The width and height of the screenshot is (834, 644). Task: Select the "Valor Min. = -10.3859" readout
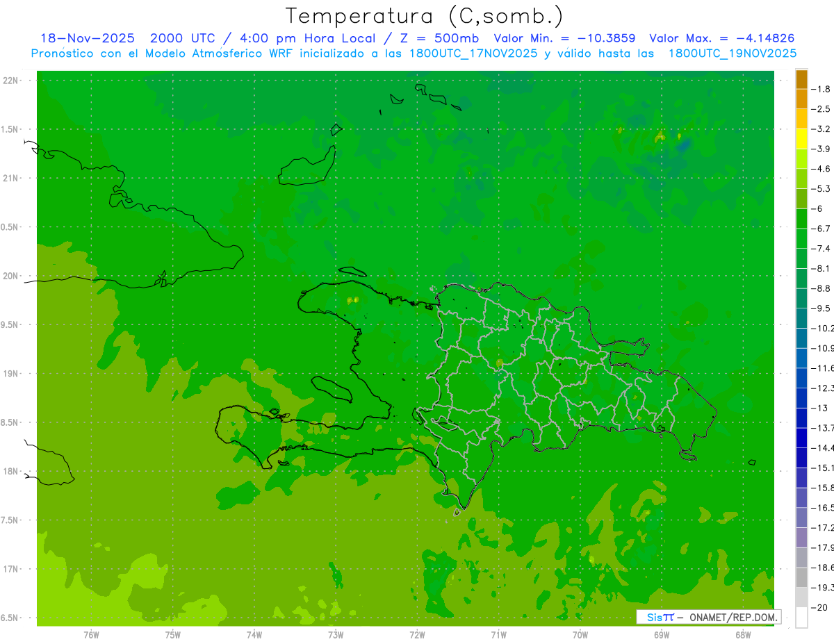coord(564,38)
